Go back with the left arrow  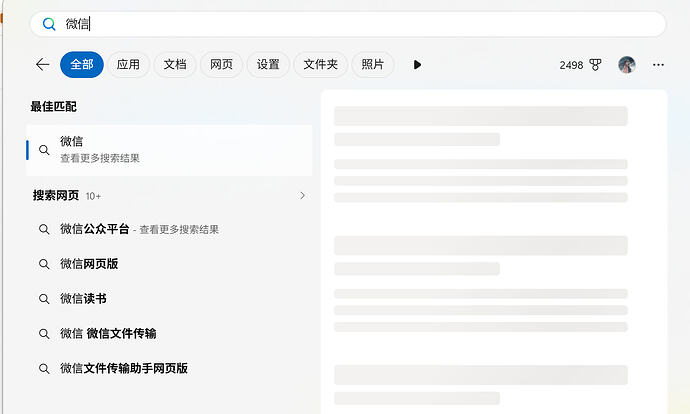43,64
